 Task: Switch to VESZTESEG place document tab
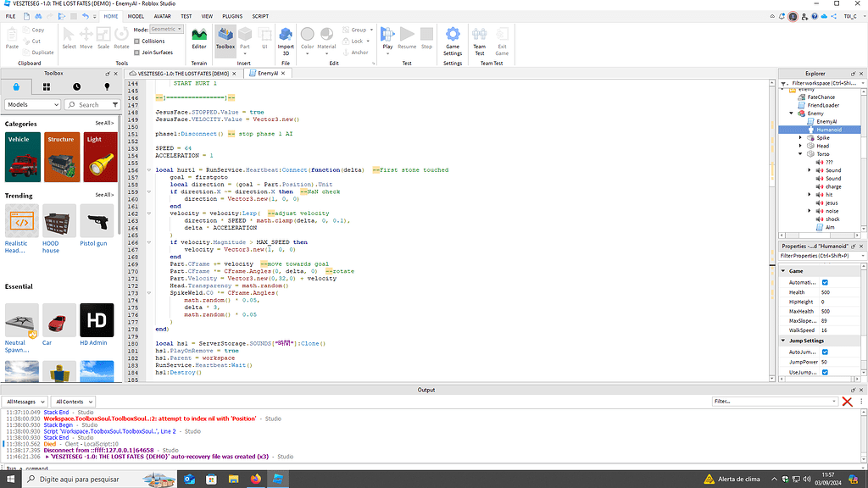pos(183,74)
